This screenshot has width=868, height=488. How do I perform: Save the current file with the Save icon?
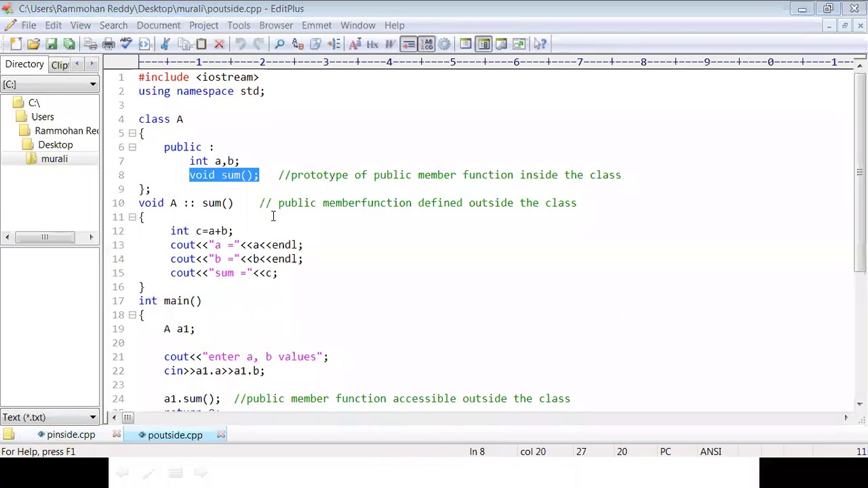[51, 44]
